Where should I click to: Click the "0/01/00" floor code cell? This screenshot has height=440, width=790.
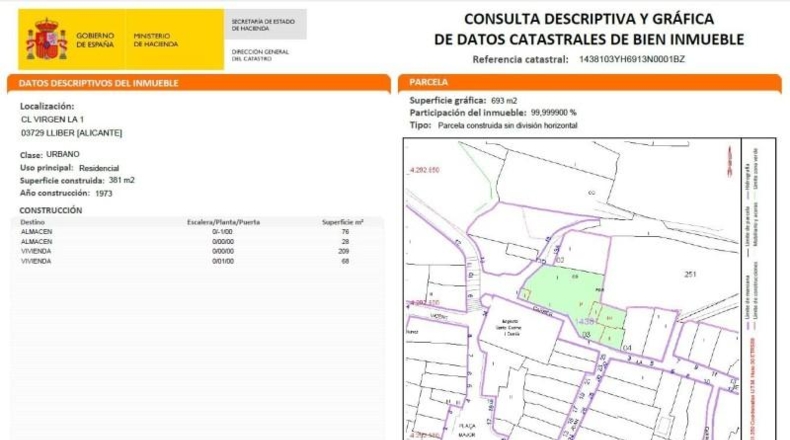click(223, 262)
